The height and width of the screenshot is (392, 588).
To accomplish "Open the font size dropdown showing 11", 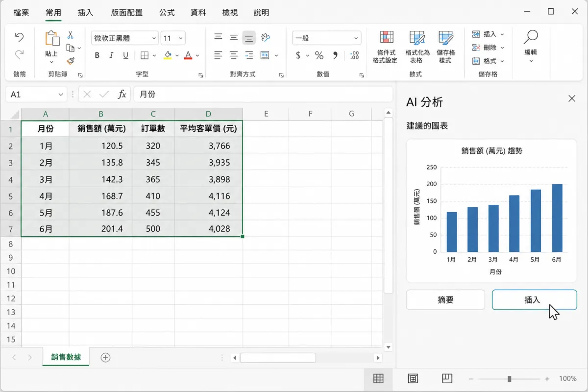I will pos(173,38).
